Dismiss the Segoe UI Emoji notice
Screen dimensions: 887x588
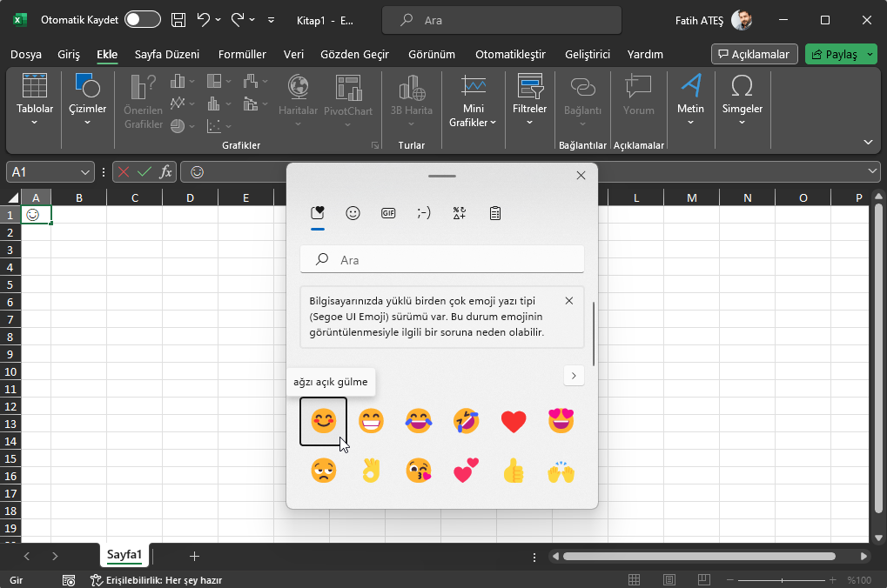(x=569, y=300)
